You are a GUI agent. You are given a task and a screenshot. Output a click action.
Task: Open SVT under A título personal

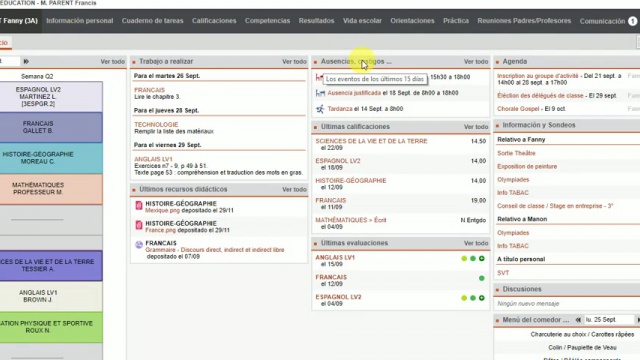pyautogui.click(x=503, y=273)
